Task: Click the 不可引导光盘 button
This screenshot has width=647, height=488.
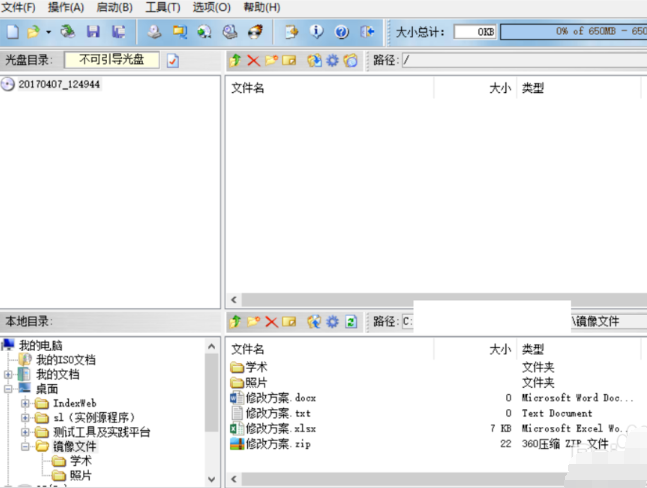Action: [x=111, y=60]
